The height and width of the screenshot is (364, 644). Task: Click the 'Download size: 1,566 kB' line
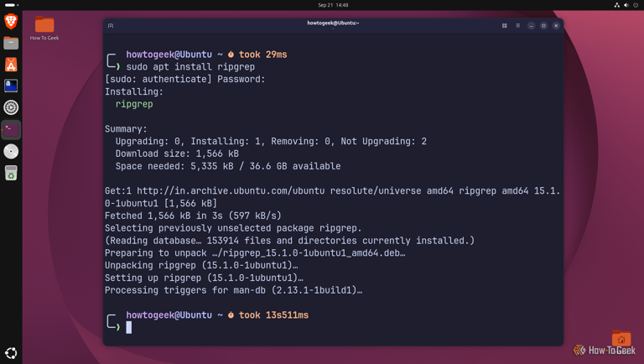tap(177, 153)
